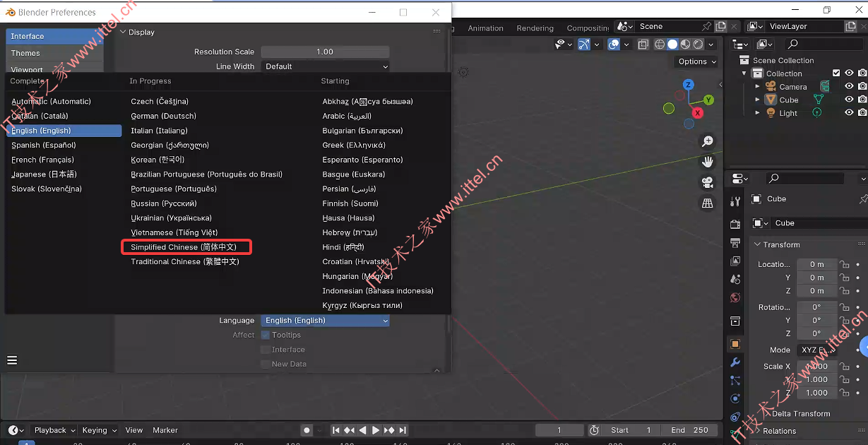Hide the Cube in viewport via eye icon

point(849,100)
